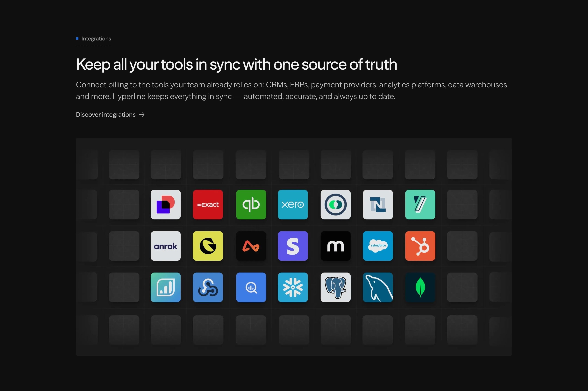Viewport: 588px width, 391px height.
Task: Click the blue Webhooks icon
Action: click(x=208, y=287)
